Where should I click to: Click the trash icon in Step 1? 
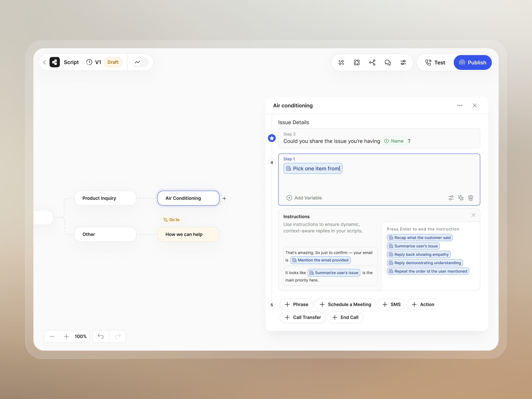tap(470, 198)
